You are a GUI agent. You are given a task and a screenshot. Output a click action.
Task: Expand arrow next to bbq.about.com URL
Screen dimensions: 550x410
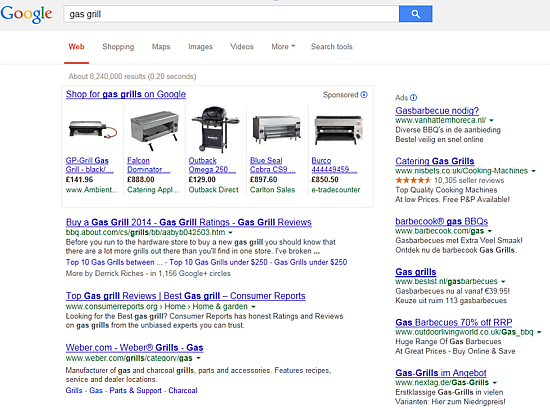[230, 233]
